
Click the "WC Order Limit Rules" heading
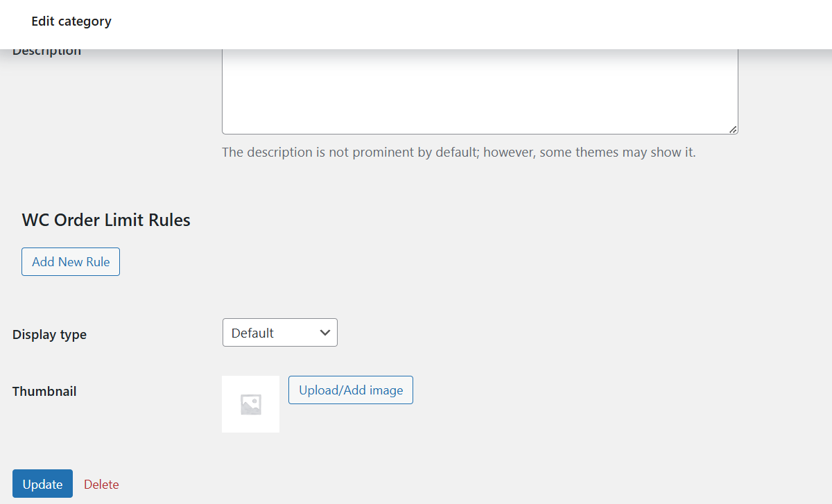105,220
